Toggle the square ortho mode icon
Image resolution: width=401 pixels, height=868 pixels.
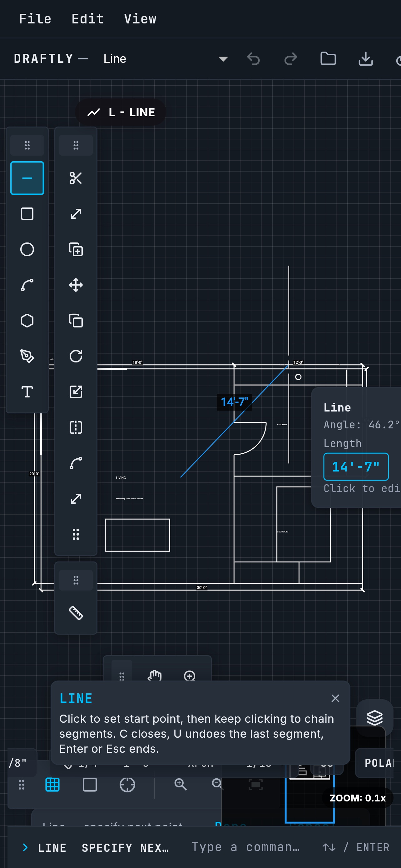coord(90,785)
